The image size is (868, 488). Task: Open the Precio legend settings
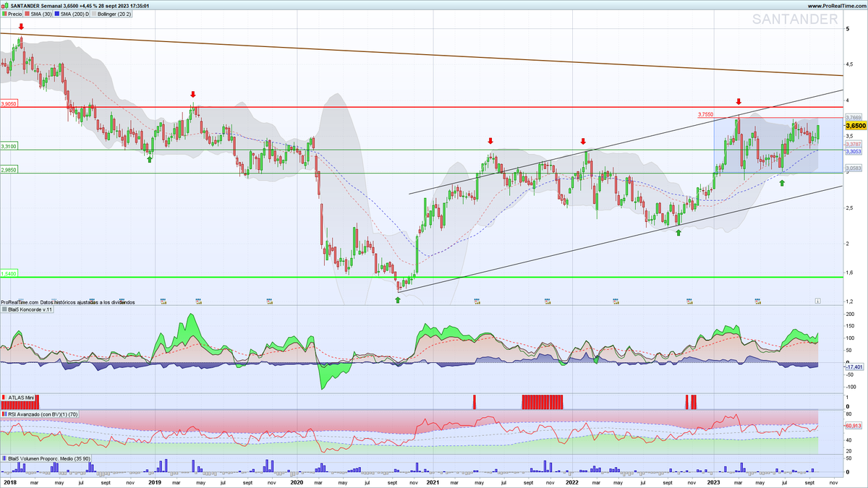click(12, 14)
